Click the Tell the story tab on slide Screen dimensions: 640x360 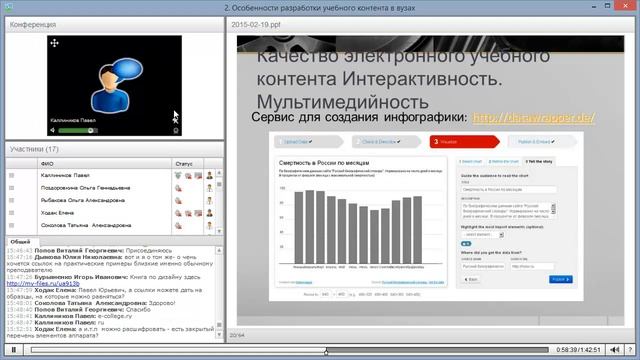539,162
